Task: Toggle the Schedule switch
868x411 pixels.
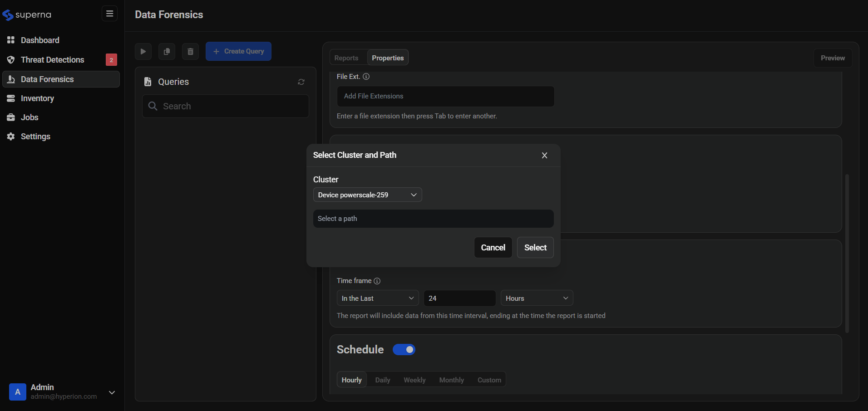Action: pos(404,350)
